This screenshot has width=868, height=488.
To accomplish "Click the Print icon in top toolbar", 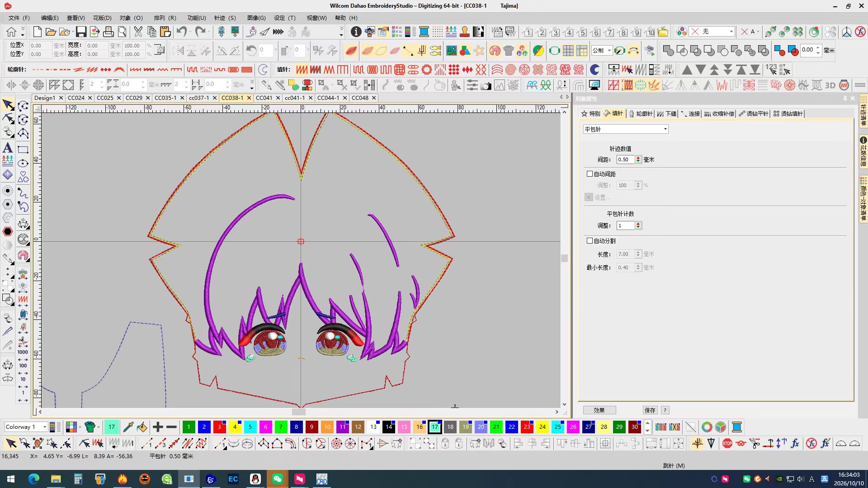I will click(x=108, y=32).
